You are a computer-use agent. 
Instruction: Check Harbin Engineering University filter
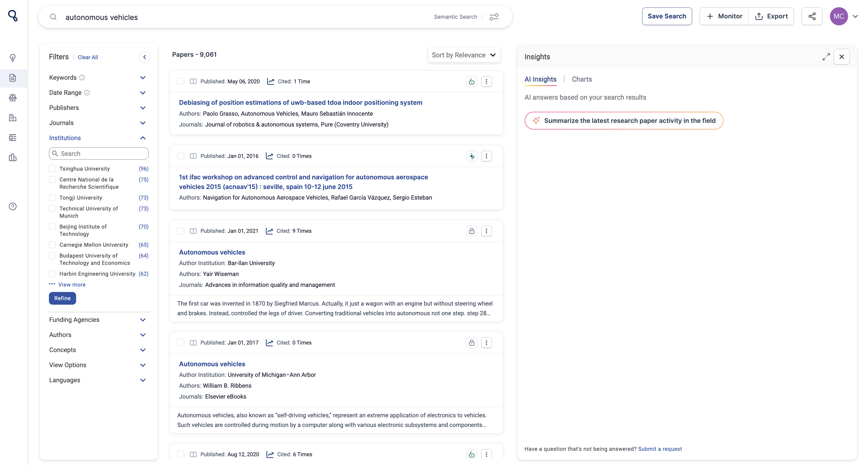click(52, 274)
